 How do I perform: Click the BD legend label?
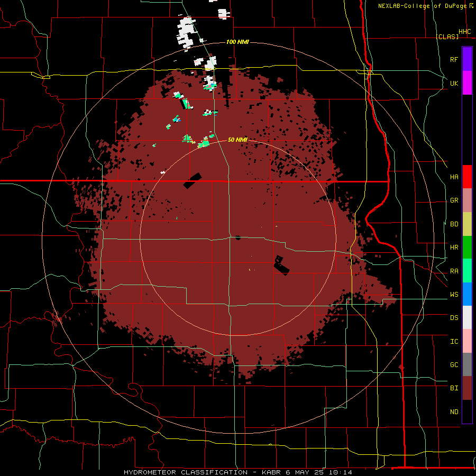coord(454,224)
